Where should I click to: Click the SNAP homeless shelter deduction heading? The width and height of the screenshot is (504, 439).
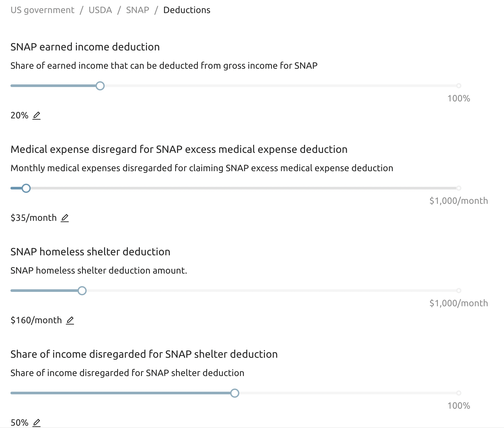click(90, 252)
